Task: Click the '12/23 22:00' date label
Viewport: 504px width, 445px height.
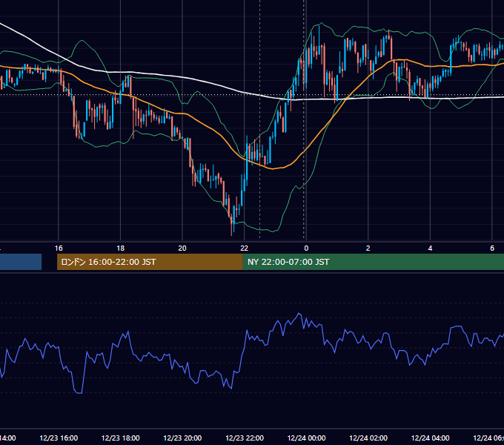Action: tap(245, 438)
